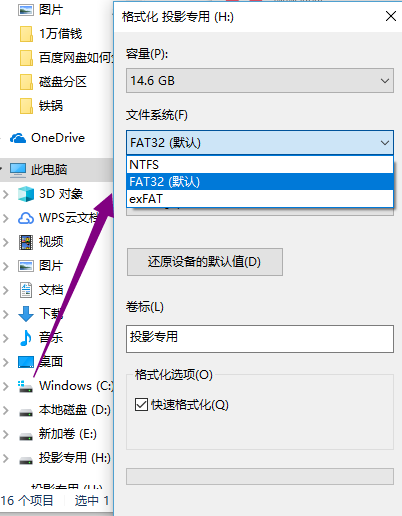Select the 此电脑 monitor icon
The width and height of the screenshot is (402, 516).
(x=18, y=170)
